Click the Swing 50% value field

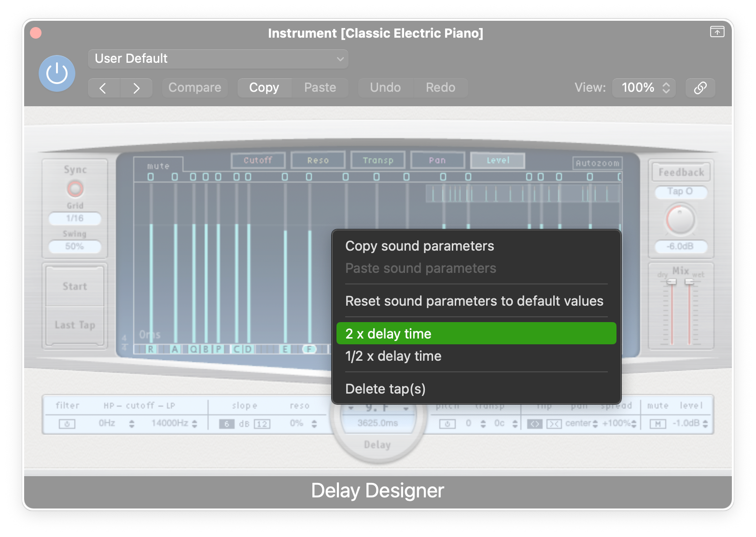[75, 246]
